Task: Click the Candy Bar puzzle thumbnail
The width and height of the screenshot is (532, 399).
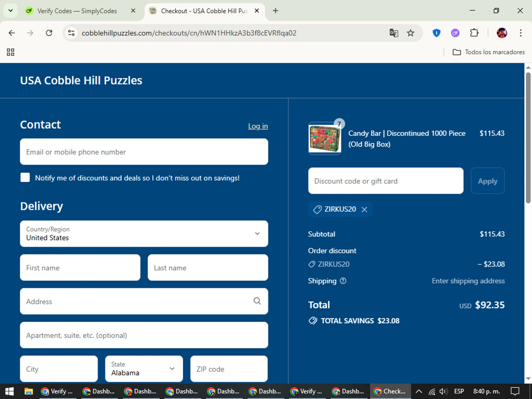Action: click(325, 138)
